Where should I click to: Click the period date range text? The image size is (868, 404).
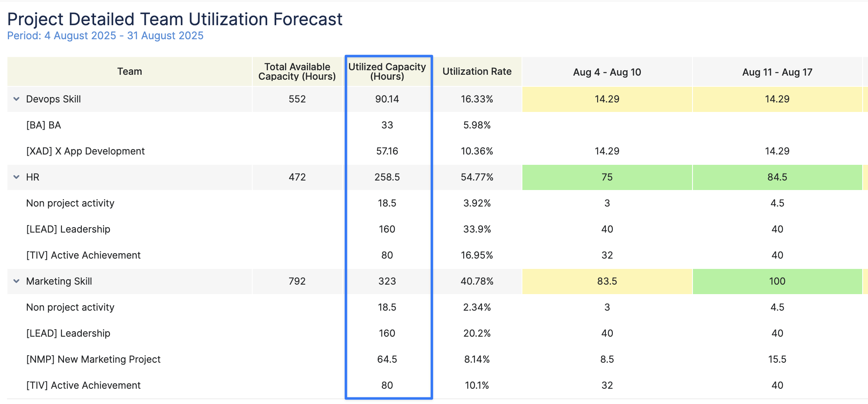(105, 36)
